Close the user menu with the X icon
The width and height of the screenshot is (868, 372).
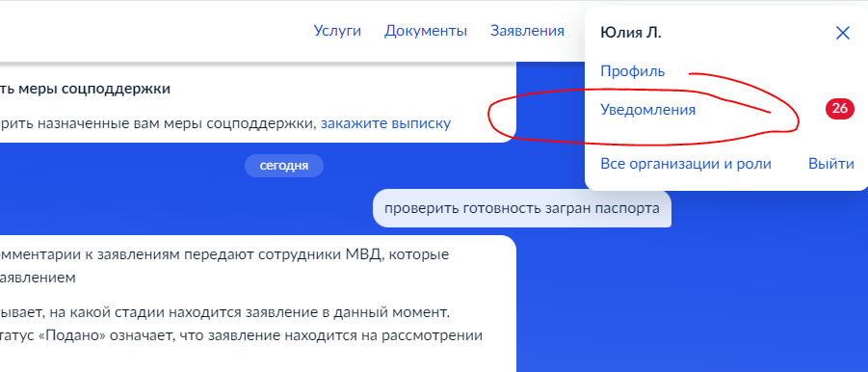[843, 33]
